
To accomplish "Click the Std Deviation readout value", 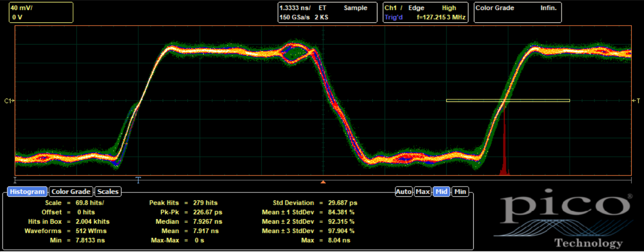I will point(342,203).
